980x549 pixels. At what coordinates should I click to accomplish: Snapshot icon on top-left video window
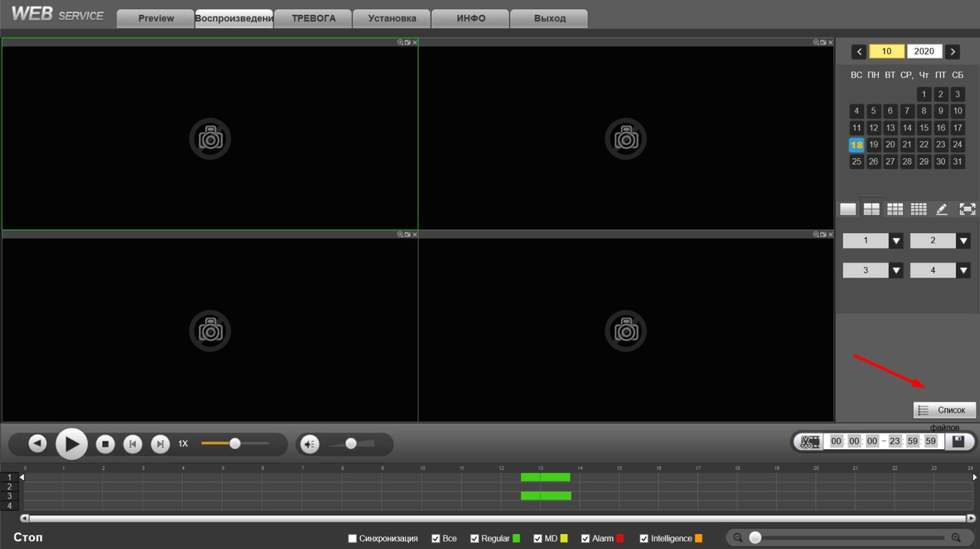(x=407, y=42)
